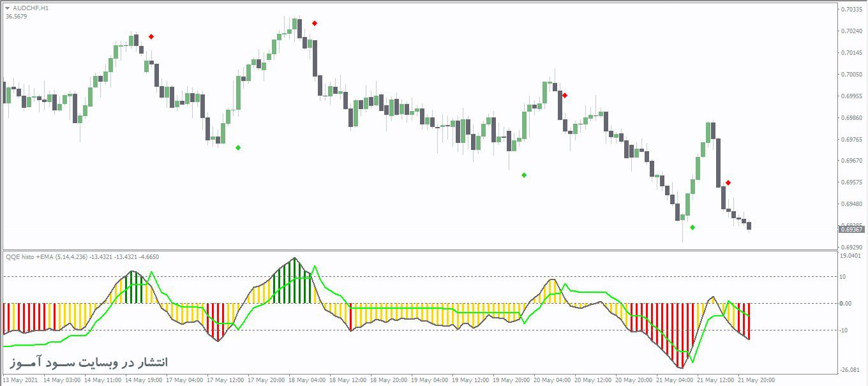Toggle the lower dashed level line at -10

(383, 329)
